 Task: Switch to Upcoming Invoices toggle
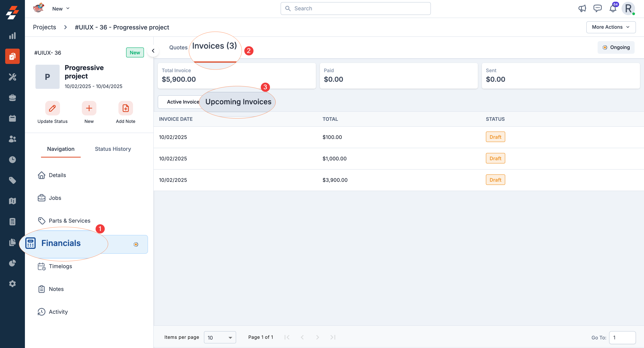(x=238, y=102)
